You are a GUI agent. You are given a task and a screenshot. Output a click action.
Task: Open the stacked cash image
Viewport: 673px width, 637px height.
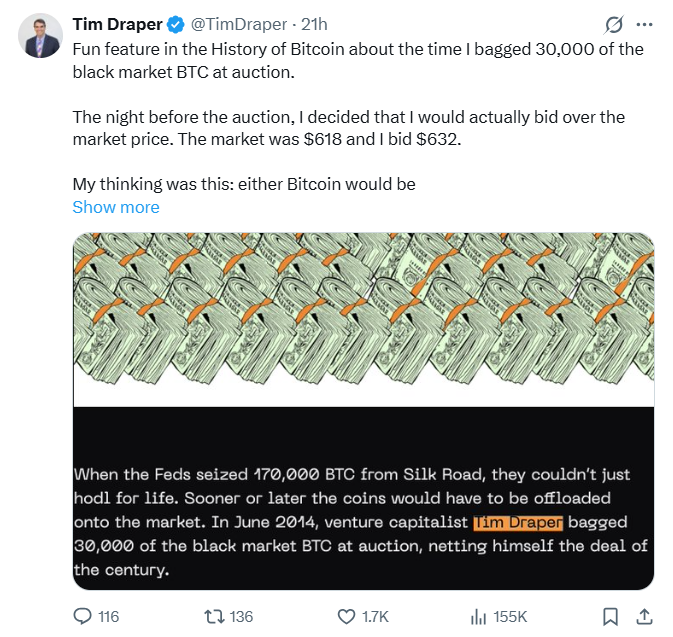[363, 318]
